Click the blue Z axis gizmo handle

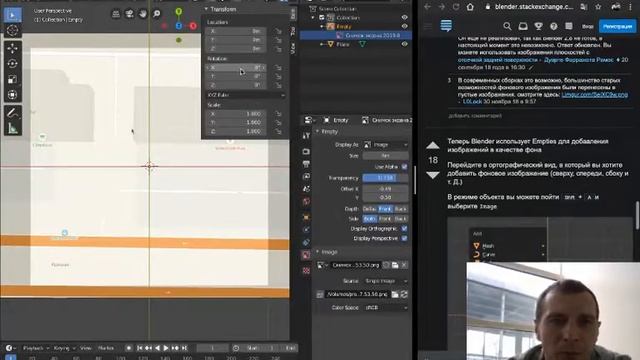point(179,26)
